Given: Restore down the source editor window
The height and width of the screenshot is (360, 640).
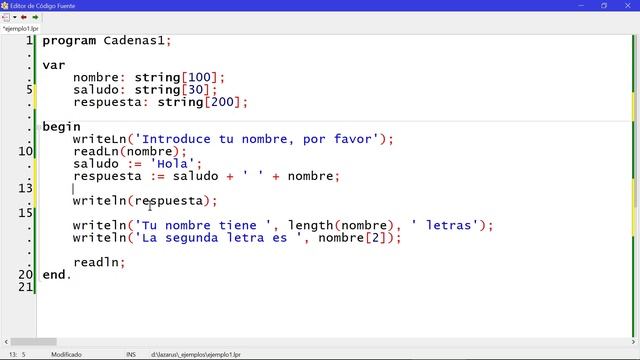Looking at the screenshot, I should (x=604, y=6).
